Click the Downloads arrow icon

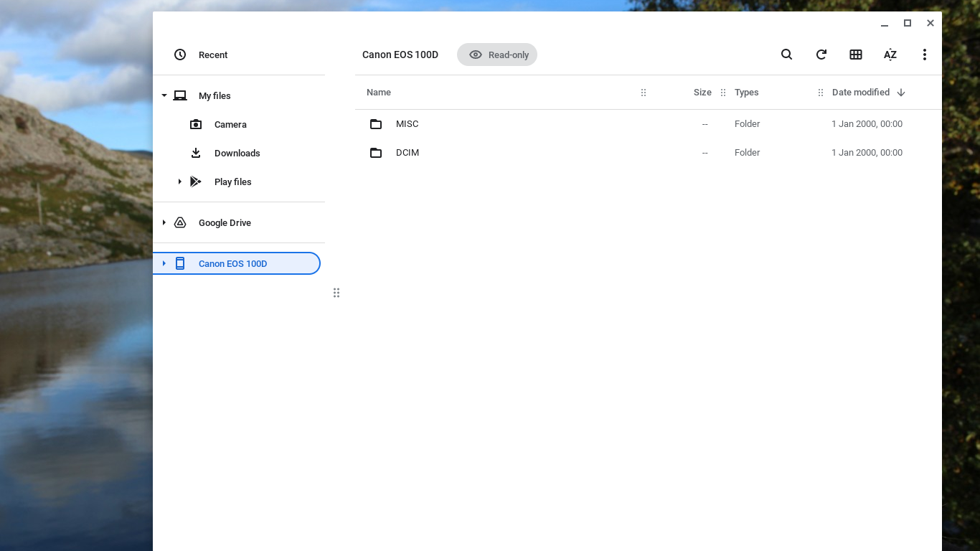(196, 153)
